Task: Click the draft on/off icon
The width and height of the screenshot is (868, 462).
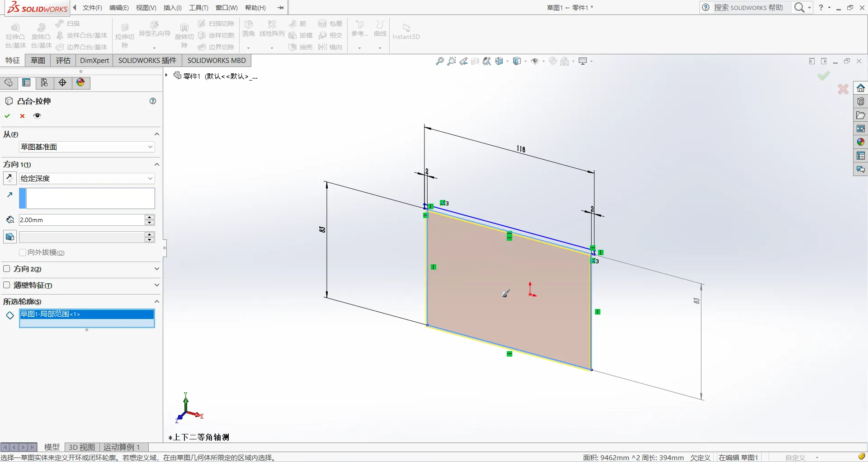Action: tap(9, 237)
